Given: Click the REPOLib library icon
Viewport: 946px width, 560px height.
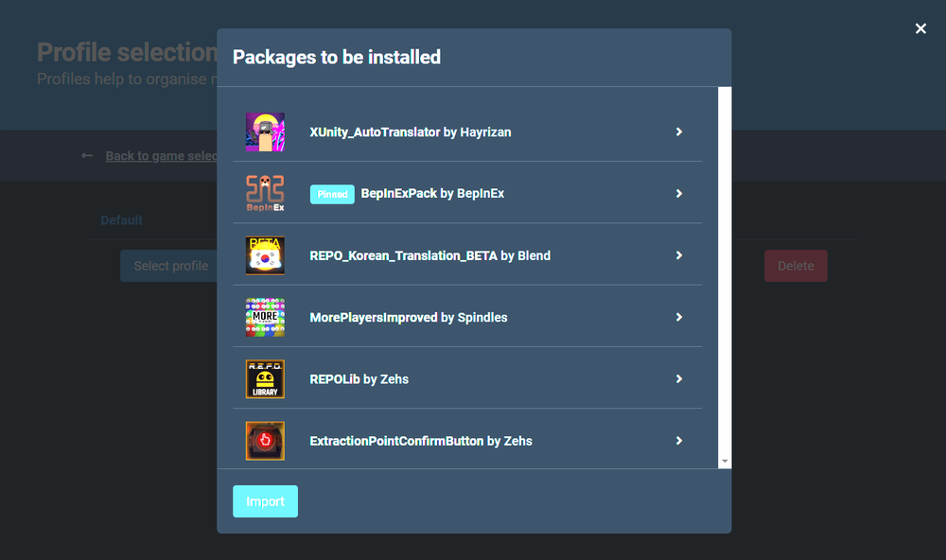Looking at the screenshot, I should point(265,379).
